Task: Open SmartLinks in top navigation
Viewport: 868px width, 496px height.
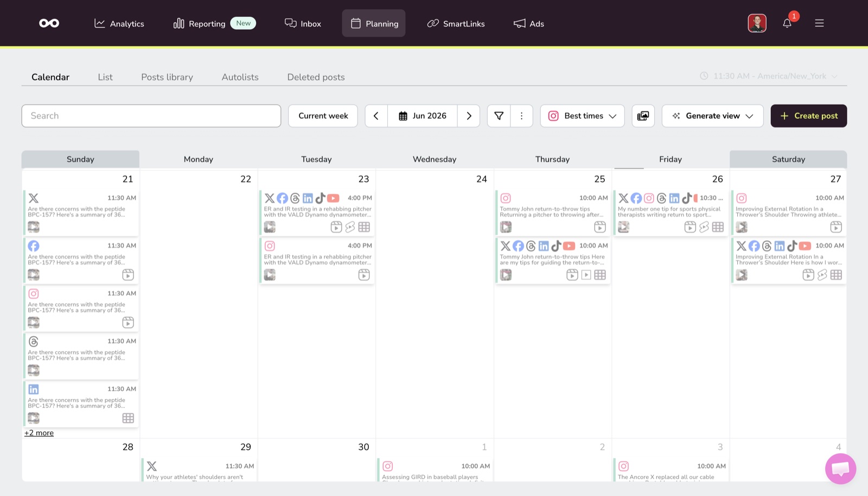Action: coord(456,24)
